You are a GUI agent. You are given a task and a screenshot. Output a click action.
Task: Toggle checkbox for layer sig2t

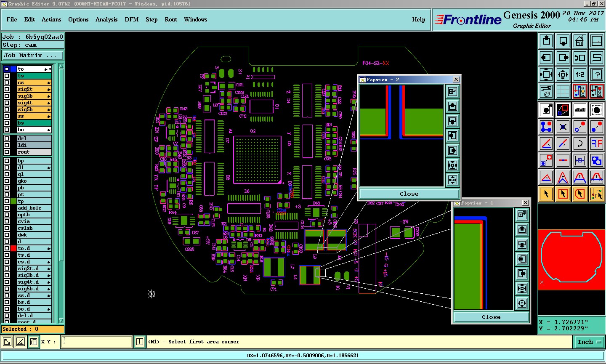tap(7, 89)
